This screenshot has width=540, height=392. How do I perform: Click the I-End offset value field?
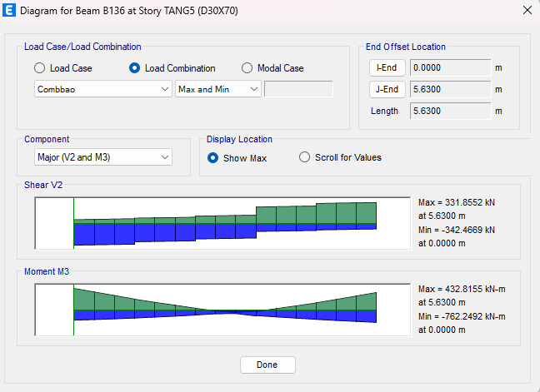(449, 67)
